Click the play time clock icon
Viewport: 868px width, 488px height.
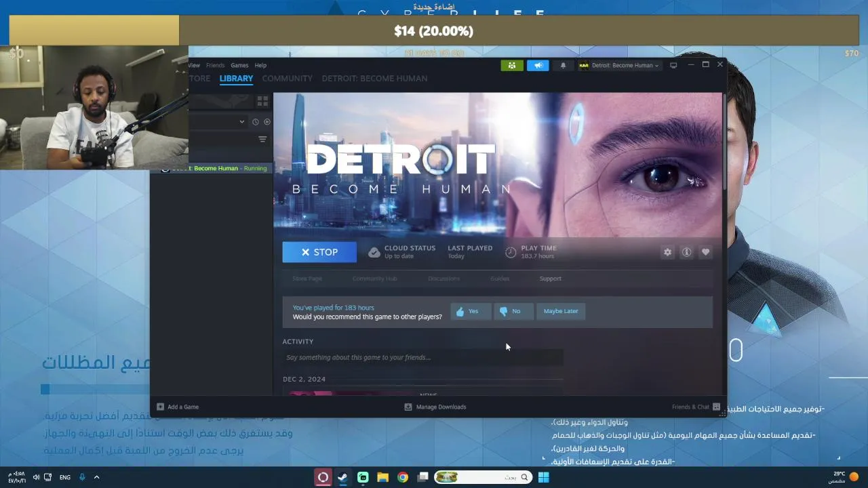tap(511, 252)
